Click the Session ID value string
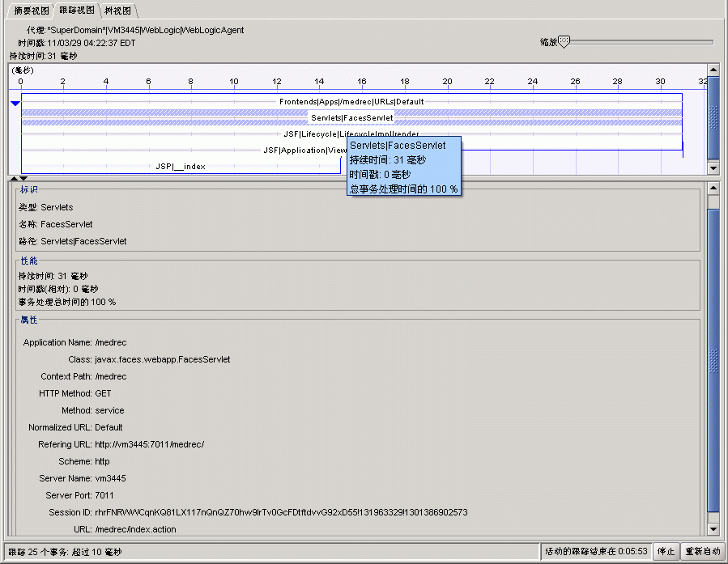 281,512
